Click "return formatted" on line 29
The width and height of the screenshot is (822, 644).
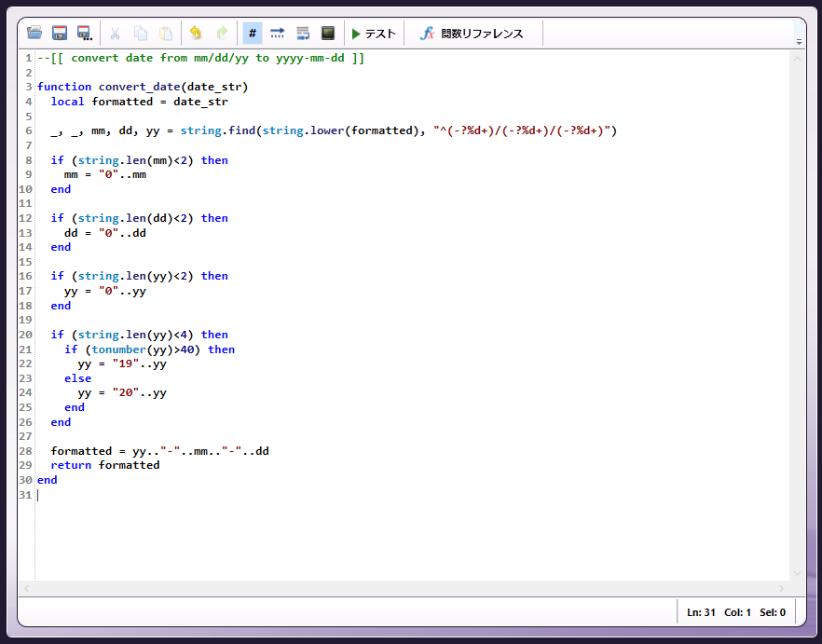[x=105, y=465]
